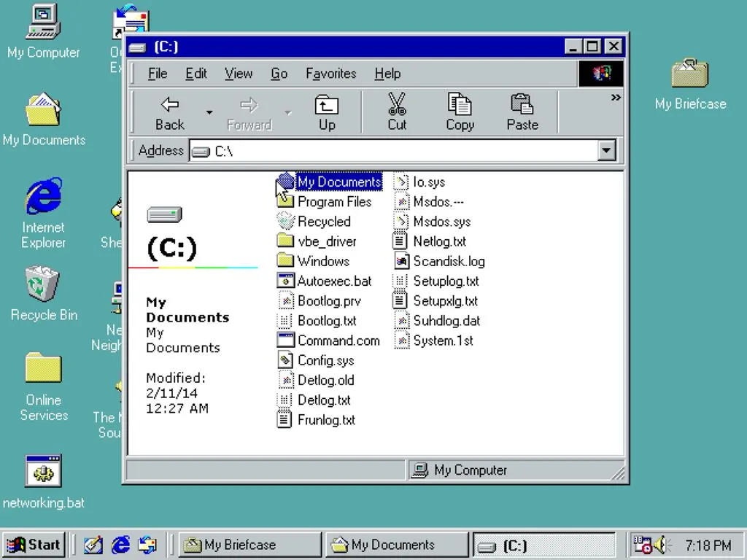Image resolution: width=747 pixels, height=560 pixels.
Task: Switch to the My Briefcase taskbar button
Action: pyautogui.click(x=248, y=545)
